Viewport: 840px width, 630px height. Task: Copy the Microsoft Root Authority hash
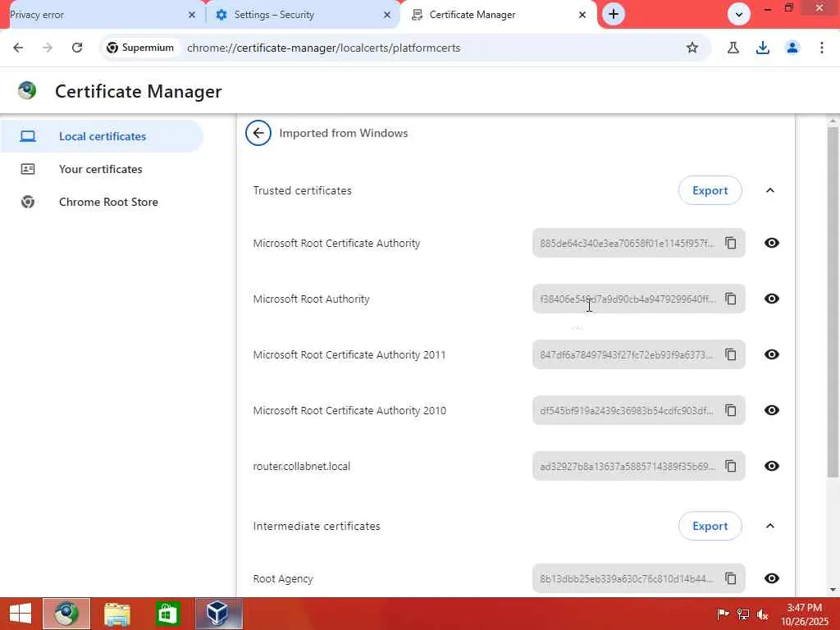[731, 299]
